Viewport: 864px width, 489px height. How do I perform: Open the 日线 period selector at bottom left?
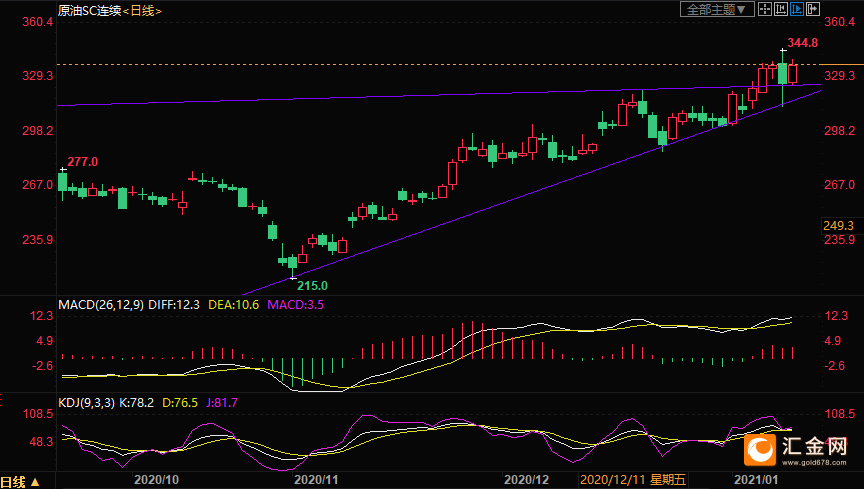point(20,482)
